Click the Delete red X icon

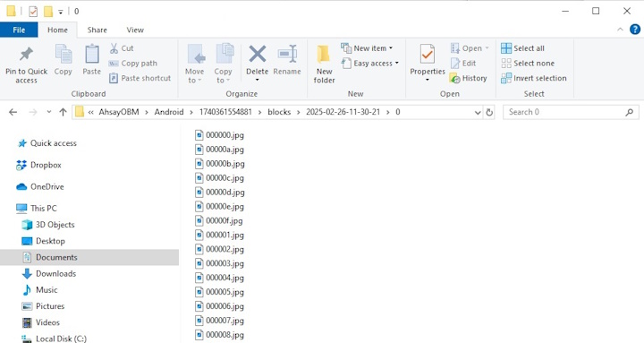258,54
